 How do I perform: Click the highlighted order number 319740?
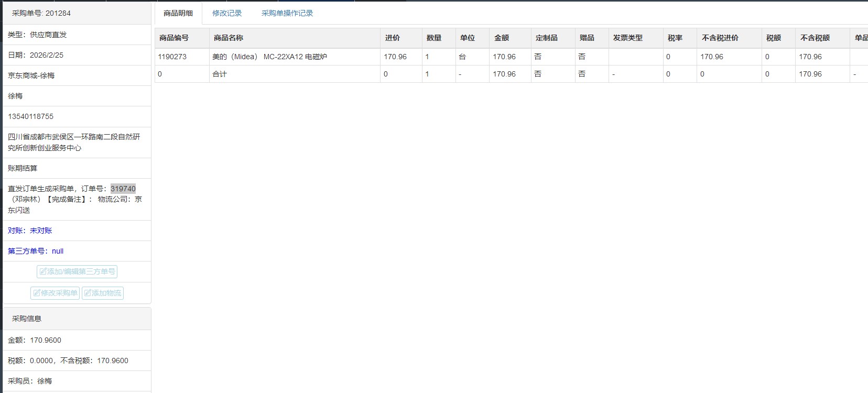123,189
